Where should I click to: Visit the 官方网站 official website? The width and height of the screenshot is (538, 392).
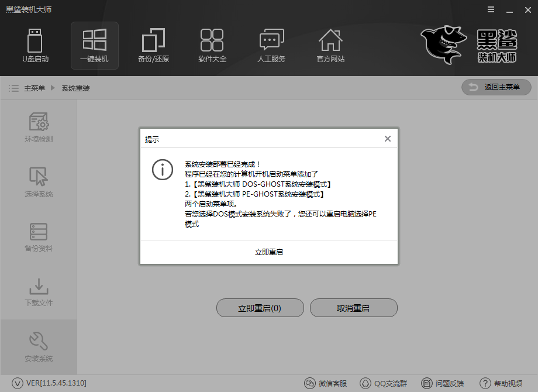pos(330,46)
